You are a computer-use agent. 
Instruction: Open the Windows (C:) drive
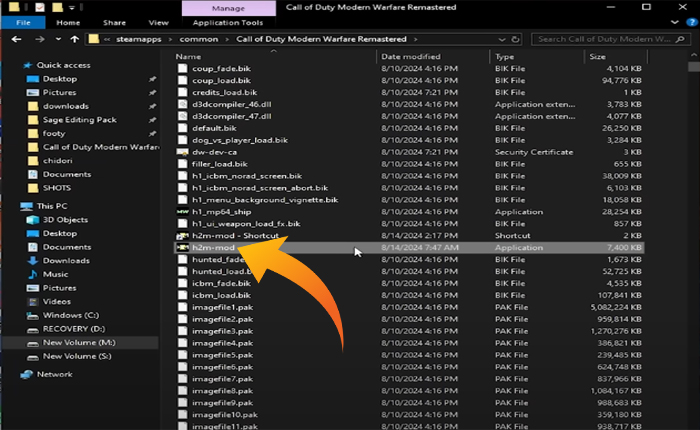coord(71,315)
